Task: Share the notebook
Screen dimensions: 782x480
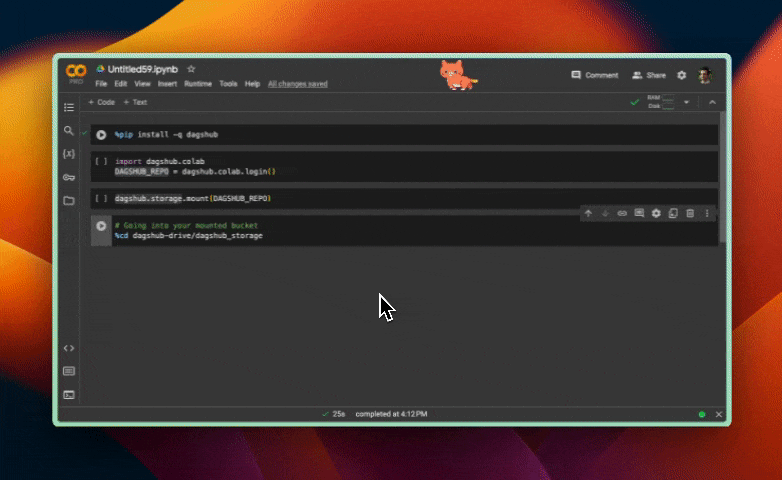Action: [x=649, y=75]
